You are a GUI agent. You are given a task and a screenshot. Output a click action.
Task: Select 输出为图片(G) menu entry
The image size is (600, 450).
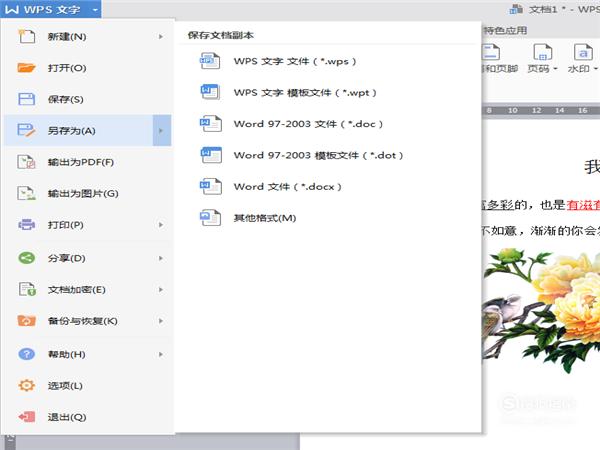[87, 193]
